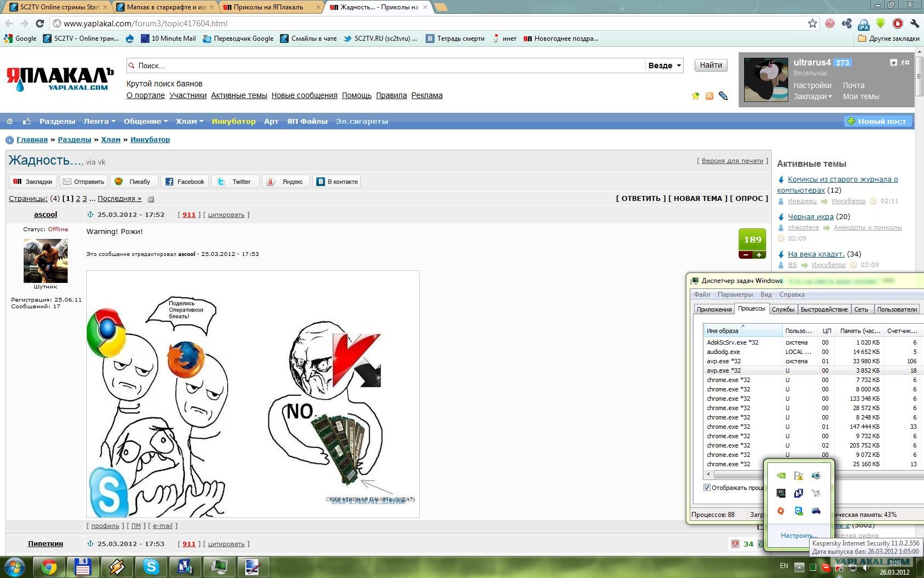Open the Версия для печати link
924x578 pixels.
pos(732,161)
